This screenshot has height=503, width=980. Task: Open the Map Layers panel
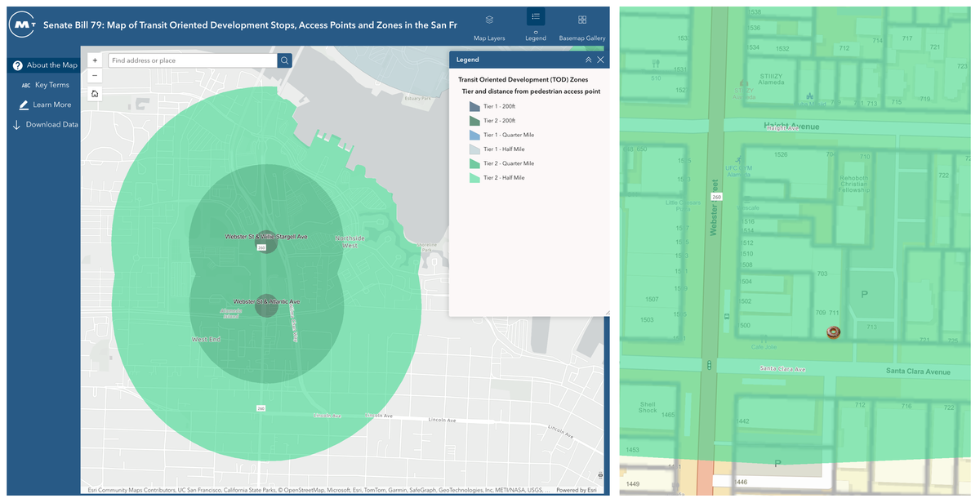coord(489,26)
